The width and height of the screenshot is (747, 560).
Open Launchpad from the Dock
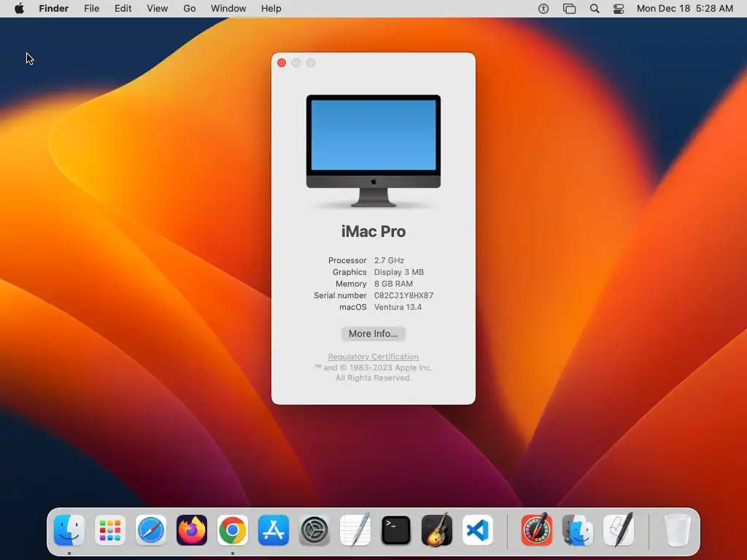[x=110, y=530]
